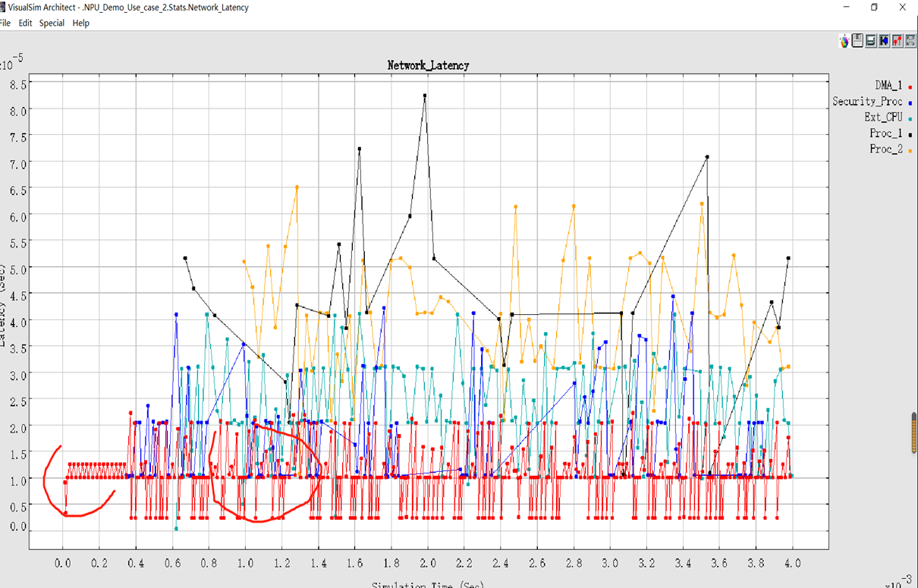The height and width of the screenshot is (588, 918).
Task: Click the rescale-to-fit arrows icon
Action: coord(910,41)
